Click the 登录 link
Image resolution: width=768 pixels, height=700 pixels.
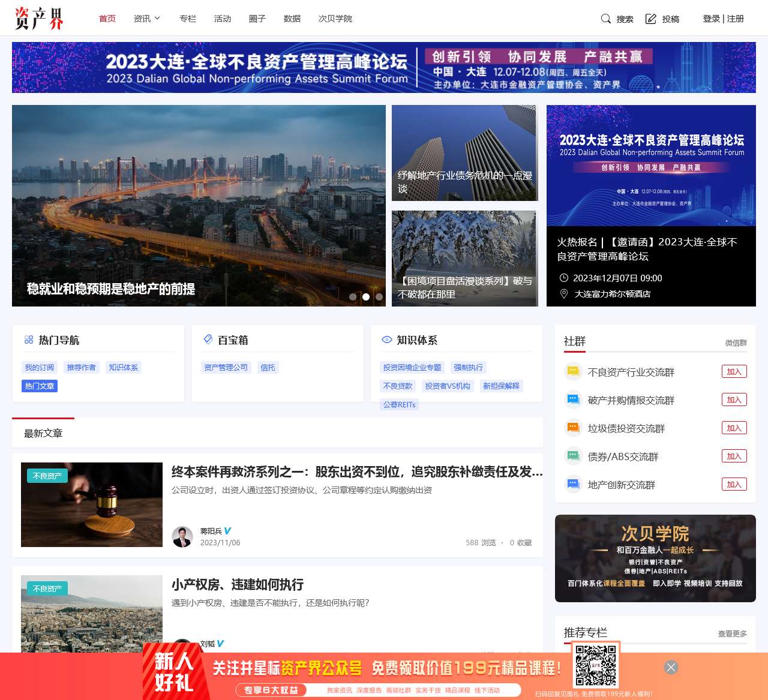(711, 19)
